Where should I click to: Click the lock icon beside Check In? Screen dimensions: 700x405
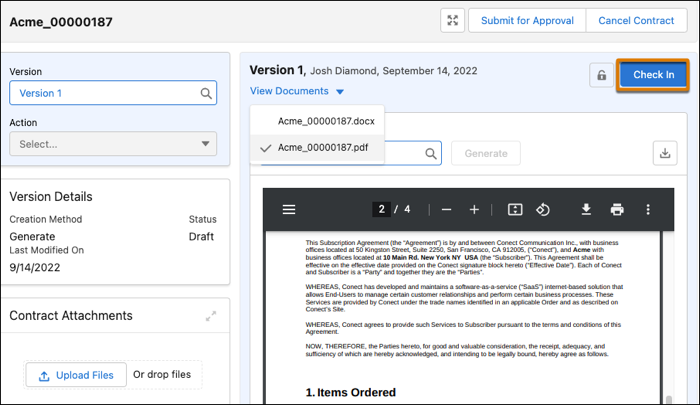pyautogui.click(x=601, y=75)
